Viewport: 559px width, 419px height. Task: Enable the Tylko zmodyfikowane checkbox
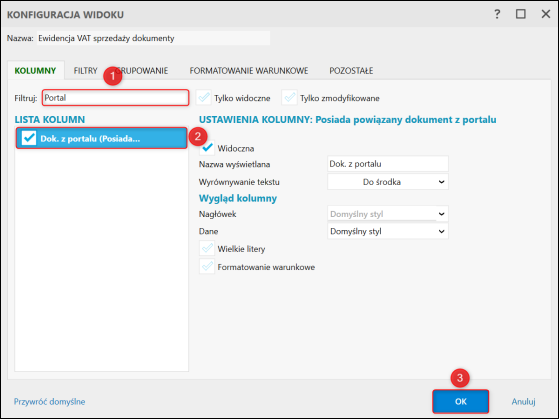coord(289,97)
